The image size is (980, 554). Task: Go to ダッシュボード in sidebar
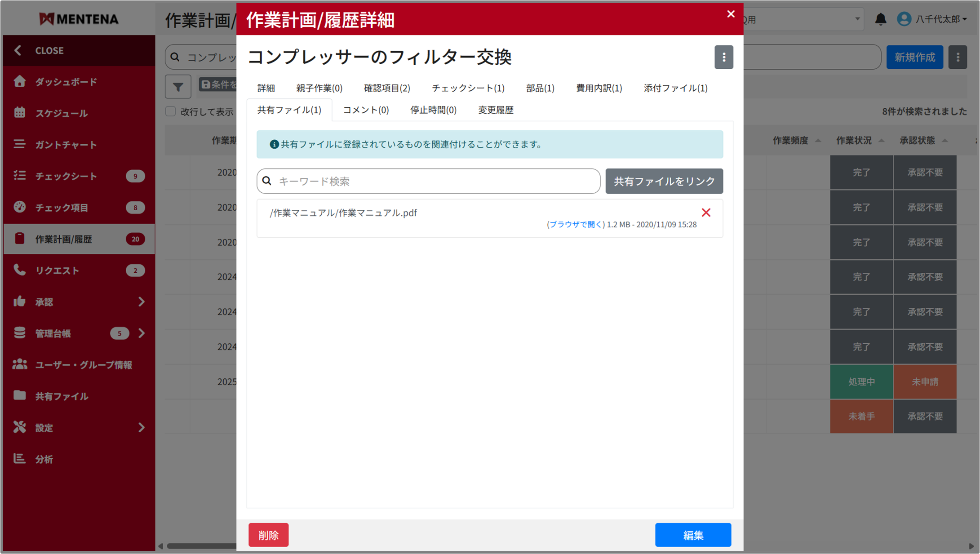click(66, 82)
